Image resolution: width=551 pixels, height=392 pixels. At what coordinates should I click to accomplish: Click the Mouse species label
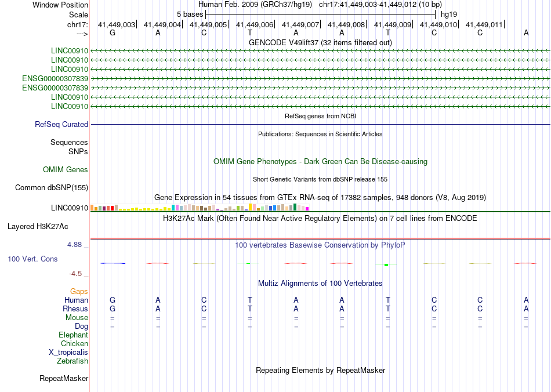pyautogui.click(x=77, y=318)
